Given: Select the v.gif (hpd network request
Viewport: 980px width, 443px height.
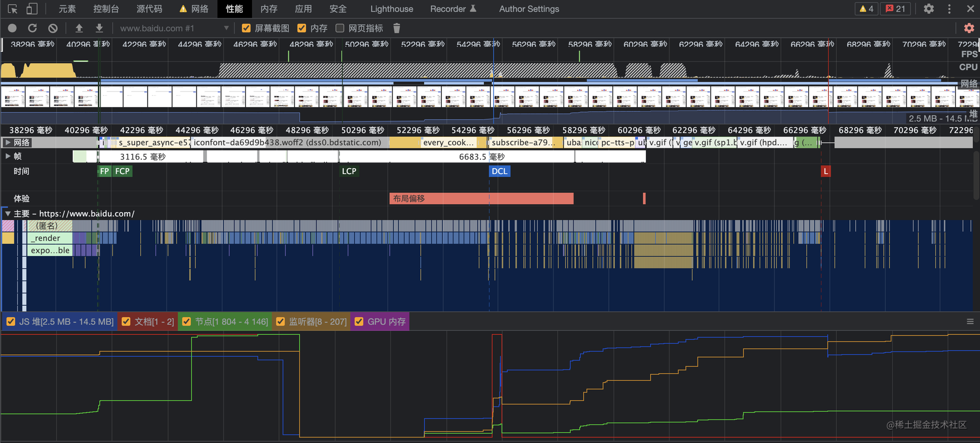Looking at the screenshot, I should 766,143.
